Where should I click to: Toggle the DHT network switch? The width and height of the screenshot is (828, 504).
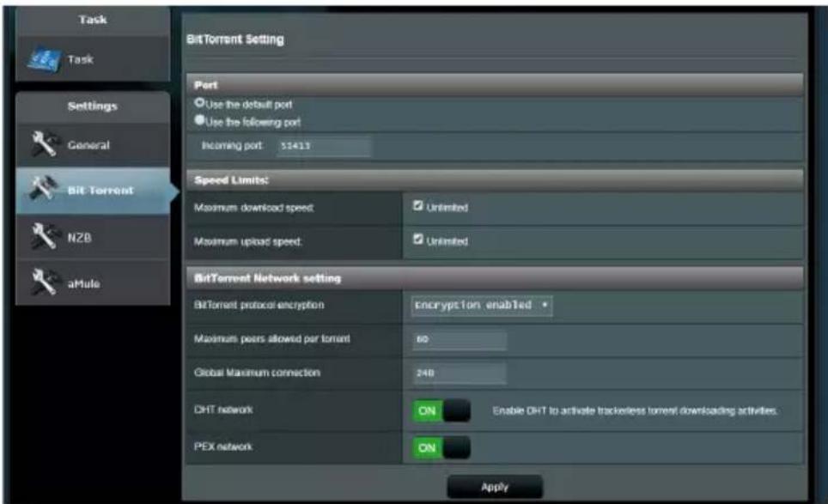click(x=441, y=410)
